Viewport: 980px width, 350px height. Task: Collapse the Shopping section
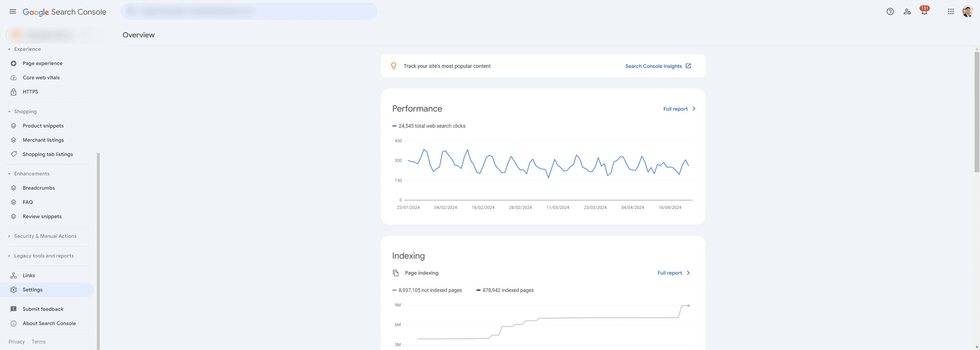[9, 111]
